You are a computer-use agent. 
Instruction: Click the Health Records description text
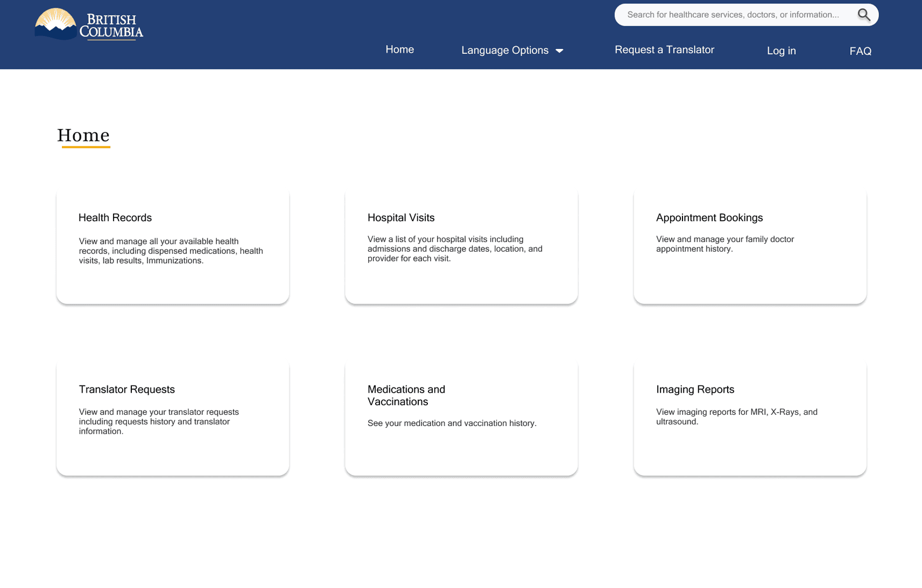click(x=171, y=251)
